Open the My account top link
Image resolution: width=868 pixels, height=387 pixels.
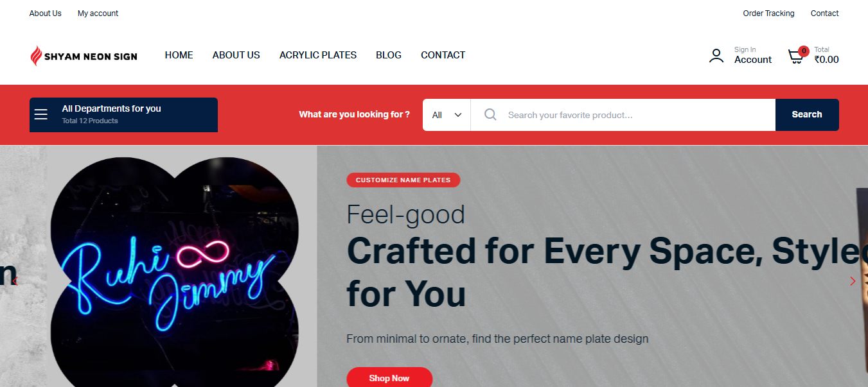click(98, 13)
